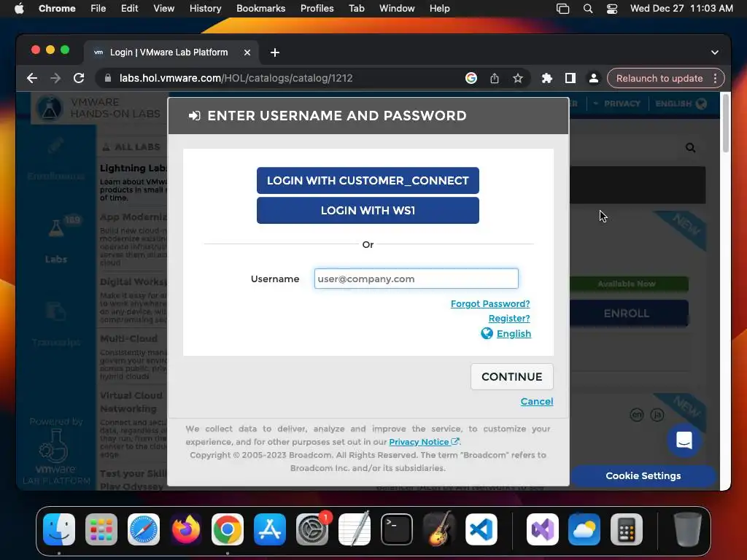Screen dimensions: 747x560
Task: Open the Edit menu
Action: click(x=129, y=8)
